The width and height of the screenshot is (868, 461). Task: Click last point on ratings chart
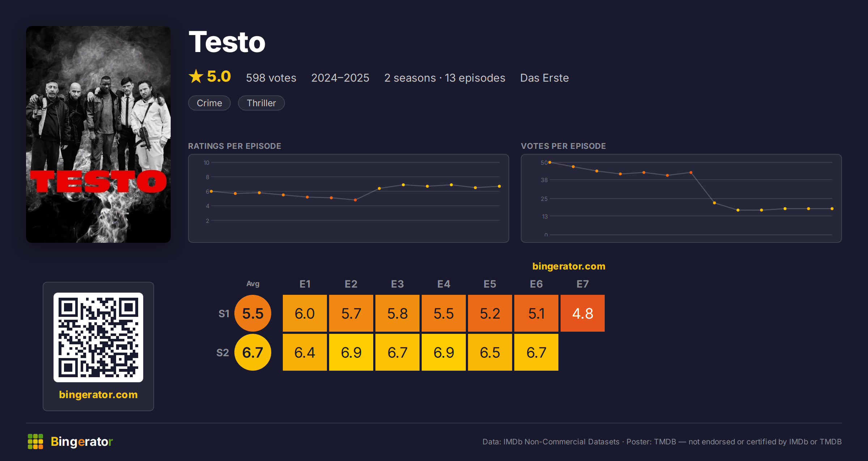click(x=499, y=186)
